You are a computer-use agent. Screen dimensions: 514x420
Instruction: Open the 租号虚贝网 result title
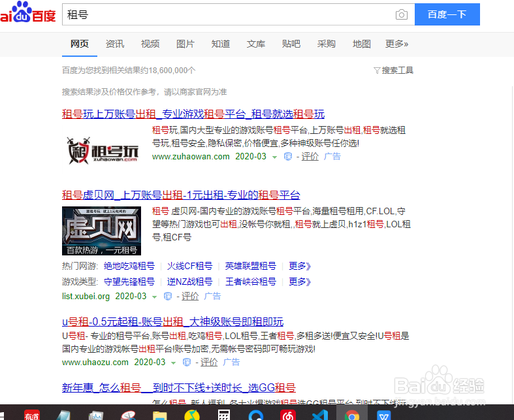(181, 195)
